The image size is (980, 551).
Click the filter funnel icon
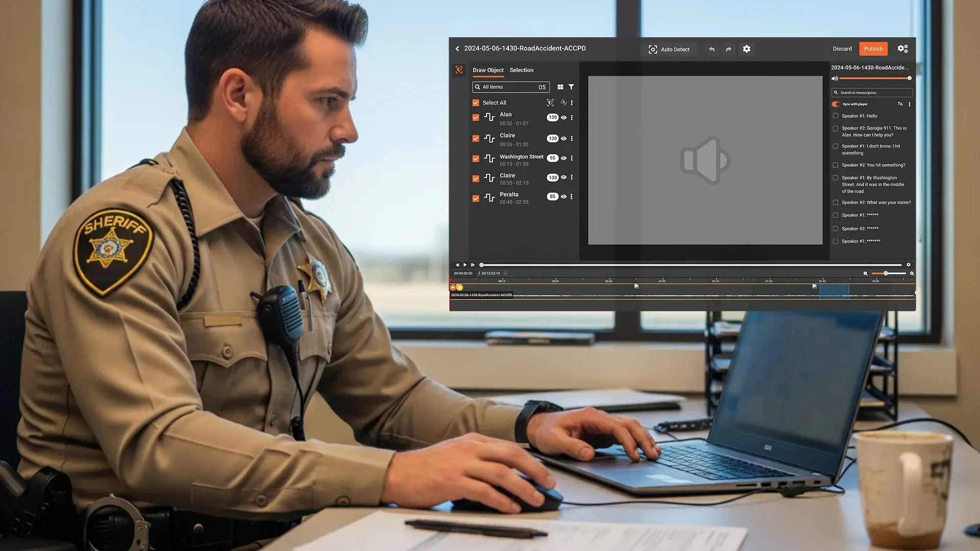(571, 87)
